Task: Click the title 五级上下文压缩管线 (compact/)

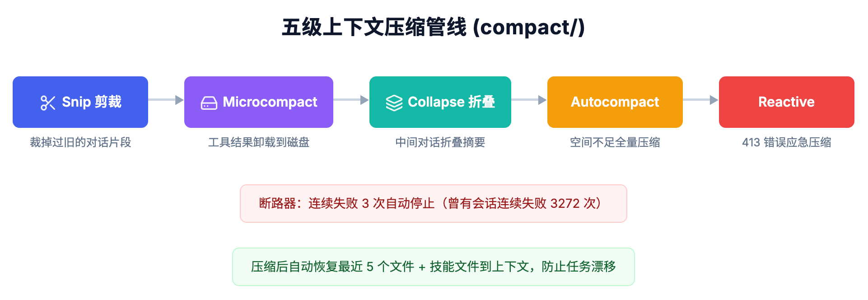Action: (434, 27)
